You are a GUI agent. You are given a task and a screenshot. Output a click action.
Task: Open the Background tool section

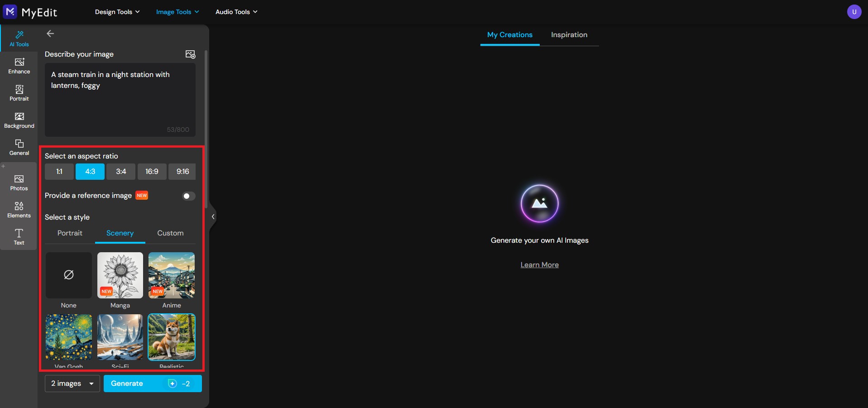[x=19, y=120]
